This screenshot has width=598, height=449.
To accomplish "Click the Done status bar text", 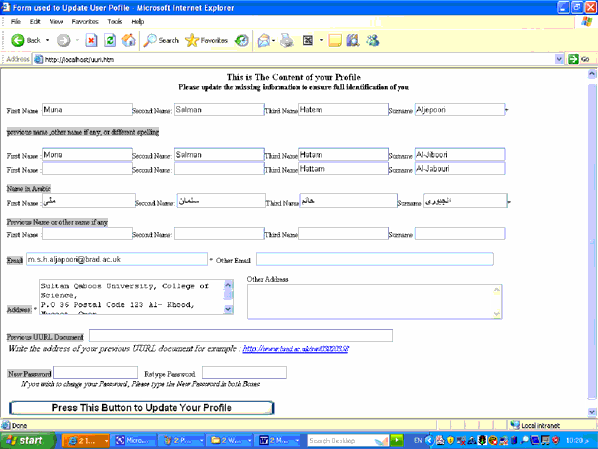I will 19,425.
